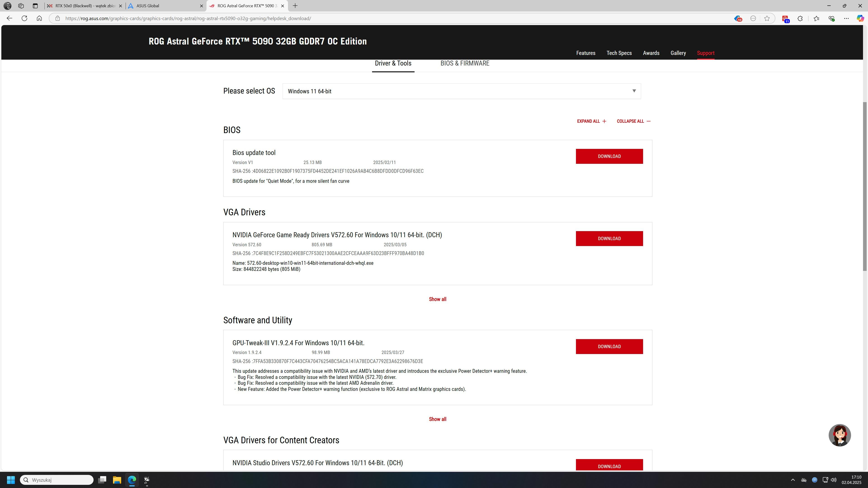Show hidden system tray icons chevron

793,480
